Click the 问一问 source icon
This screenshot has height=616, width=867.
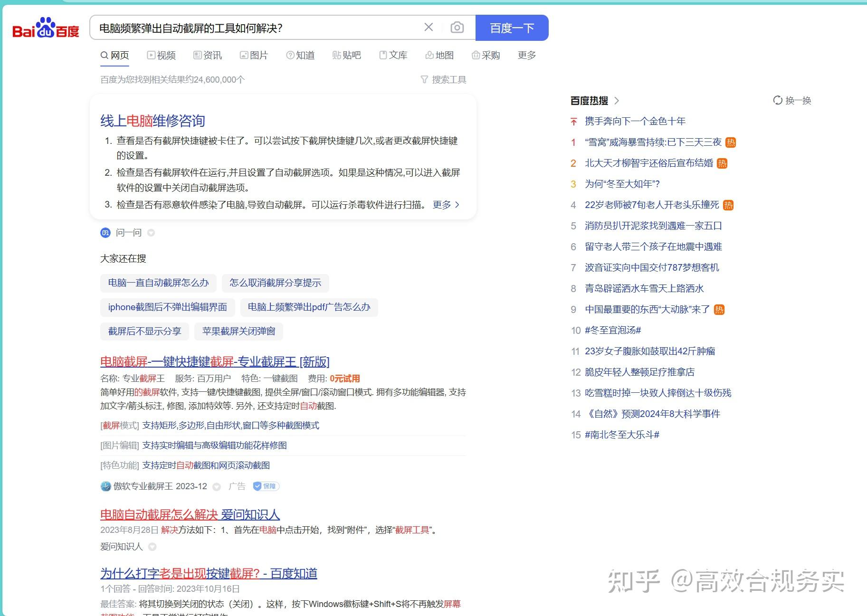[x=105, y=233]
